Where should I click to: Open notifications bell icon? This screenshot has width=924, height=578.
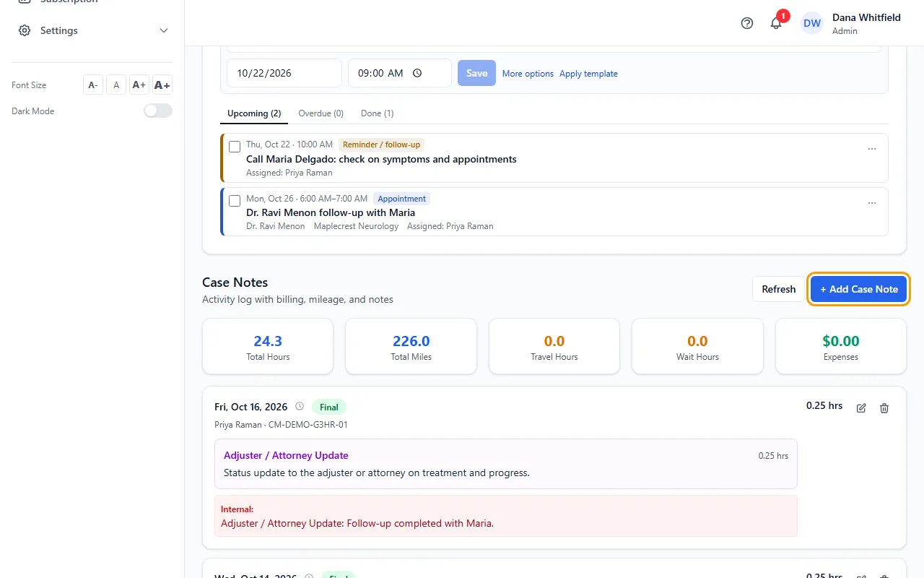776,23
